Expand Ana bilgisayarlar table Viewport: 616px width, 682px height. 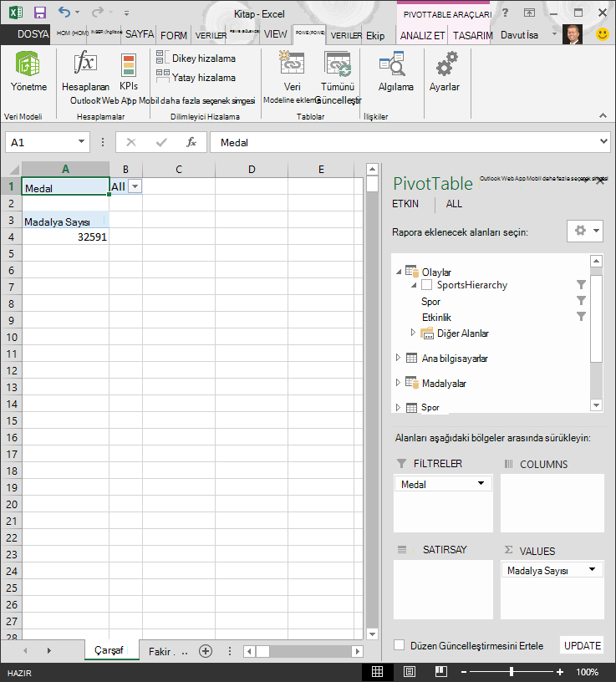(398, 358)
